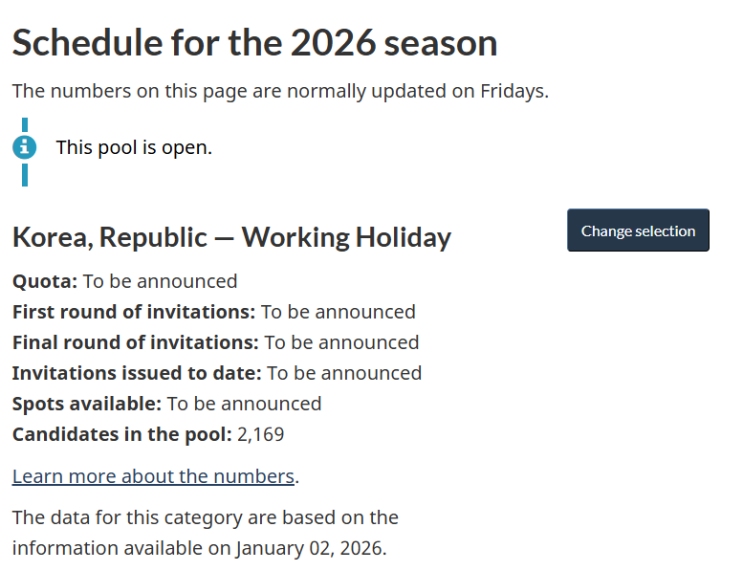This screenshot has width=743, height=571.
Task: Click the blue info circle icon
Action: click(x=24, y=148)
